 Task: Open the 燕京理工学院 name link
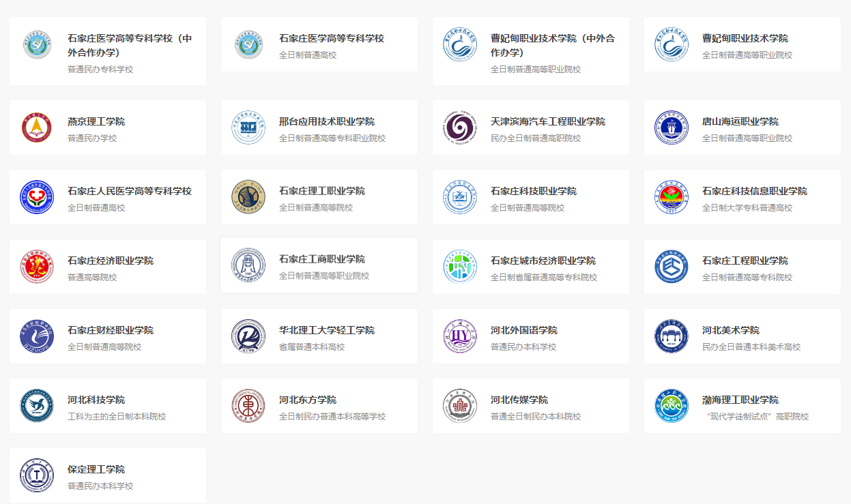96,121
